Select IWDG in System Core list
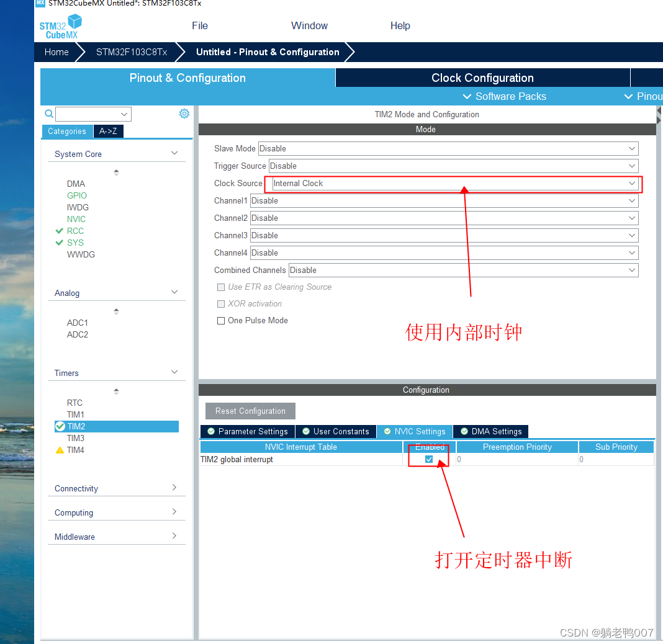The width and height of the screenshot is (663, 644). pyautogui.click(x=78, y=207)
